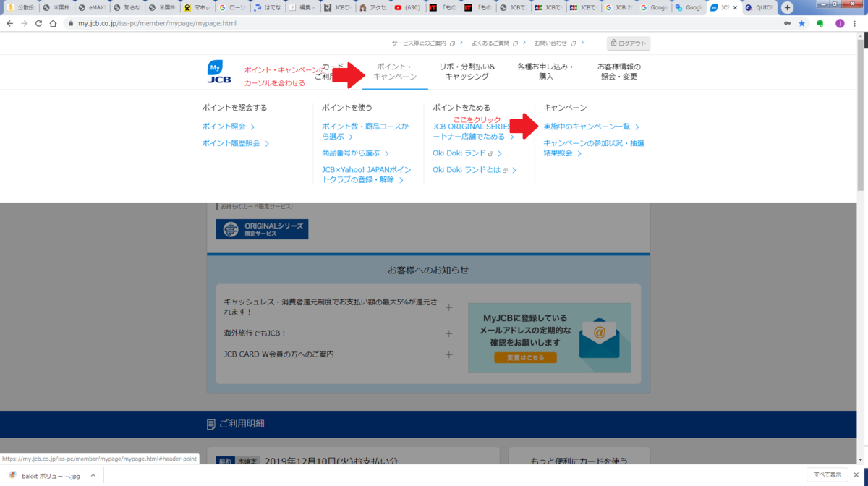Switch to the はてな tab
Viewport: 868px width, 486px height.
point(268,7)
